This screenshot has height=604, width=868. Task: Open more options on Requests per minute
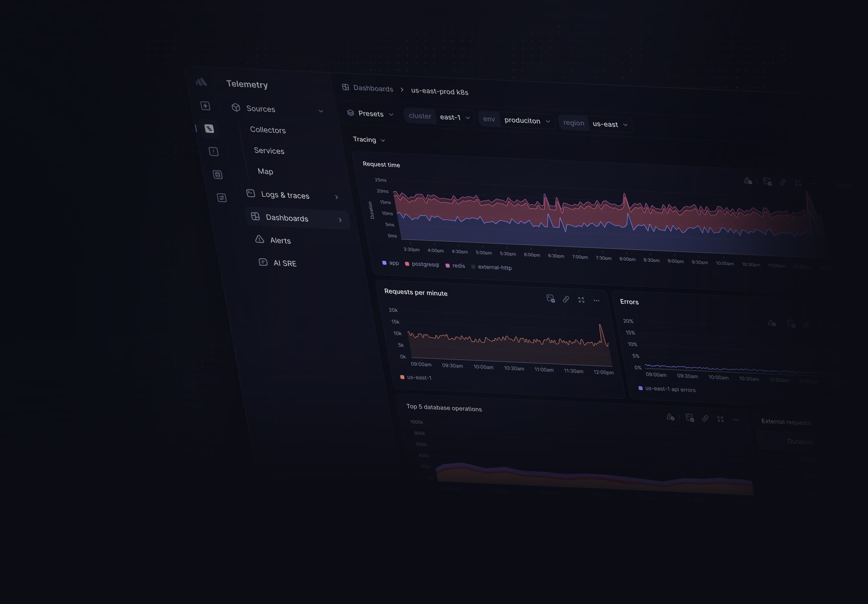click(x=596, y=301)
